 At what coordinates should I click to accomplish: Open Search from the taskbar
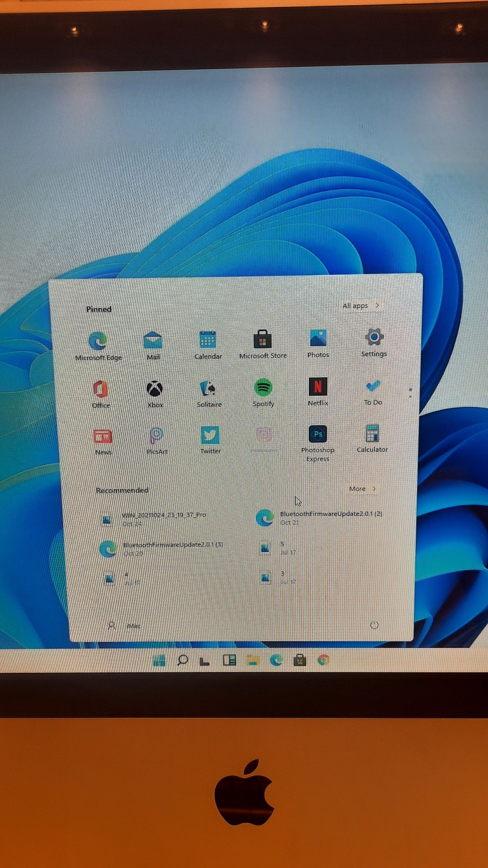pos(183,661)
